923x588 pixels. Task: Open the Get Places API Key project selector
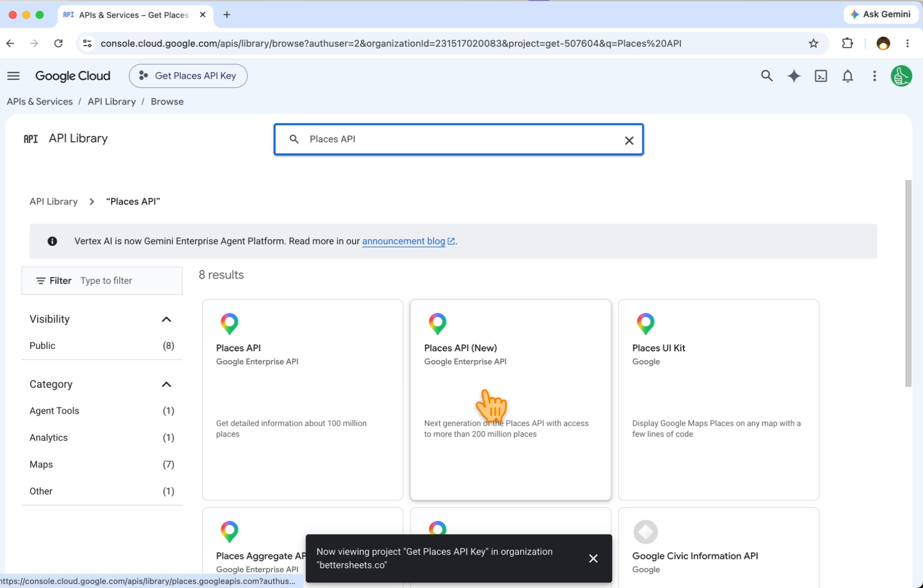(188, 76)
